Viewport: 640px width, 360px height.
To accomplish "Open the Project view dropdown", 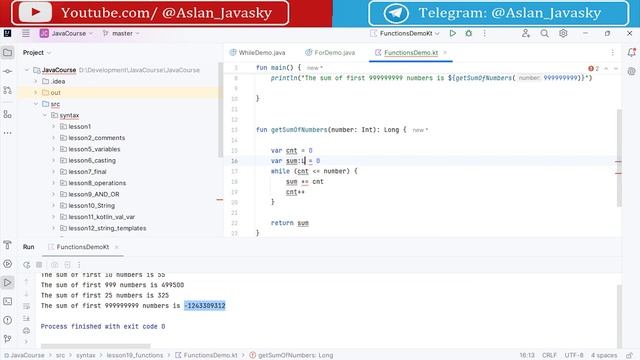I will (x=37, y=53).
